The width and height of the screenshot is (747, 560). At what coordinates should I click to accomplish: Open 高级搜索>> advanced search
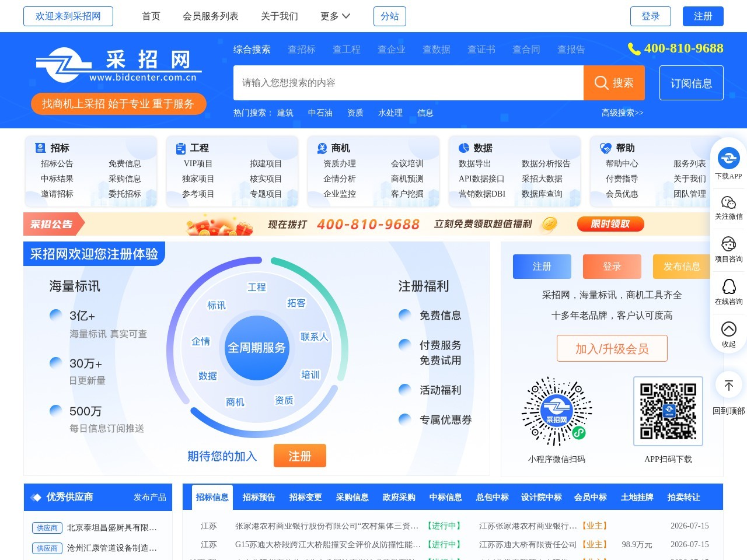[x=622, y=113]
